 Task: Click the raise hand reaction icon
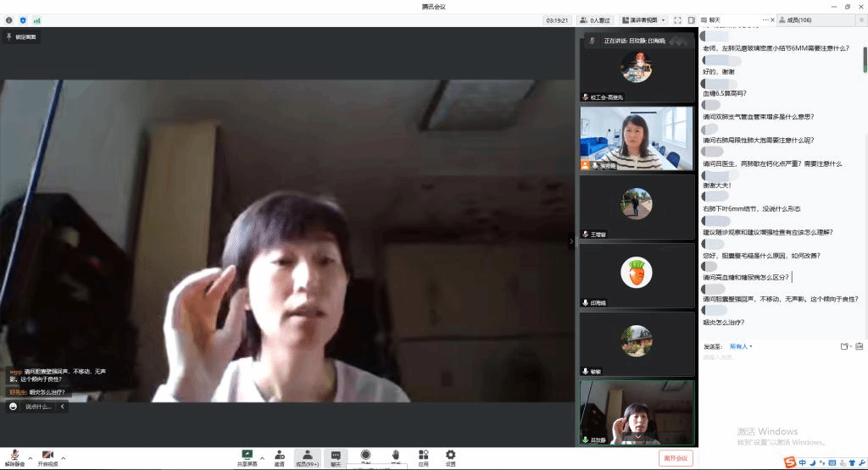pos(395,456)
